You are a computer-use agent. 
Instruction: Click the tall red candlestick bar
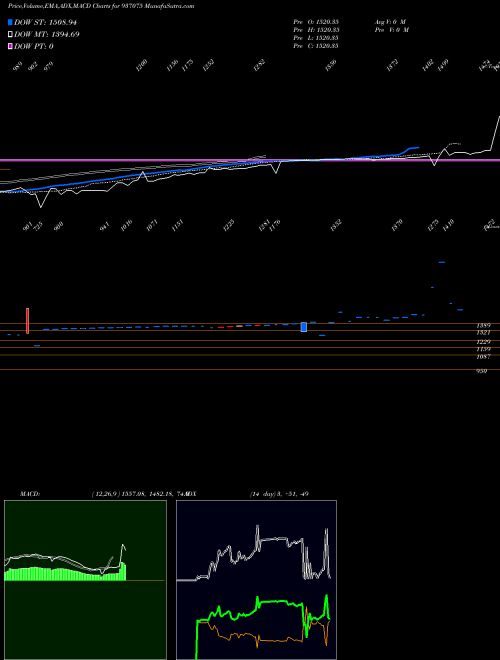(x=28, y=321)
